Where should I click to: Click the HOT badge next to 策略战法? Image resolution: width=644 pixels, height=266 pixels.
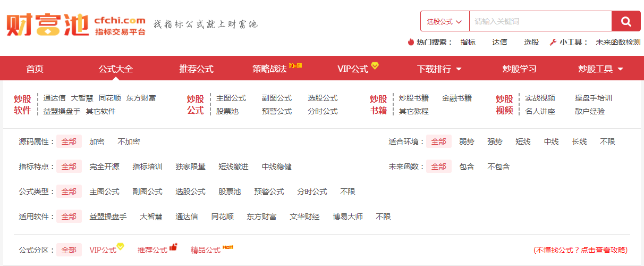pos(296,65)
